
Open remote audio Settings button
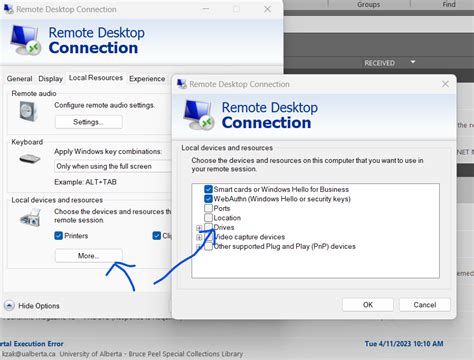click(x=88, y=122)
